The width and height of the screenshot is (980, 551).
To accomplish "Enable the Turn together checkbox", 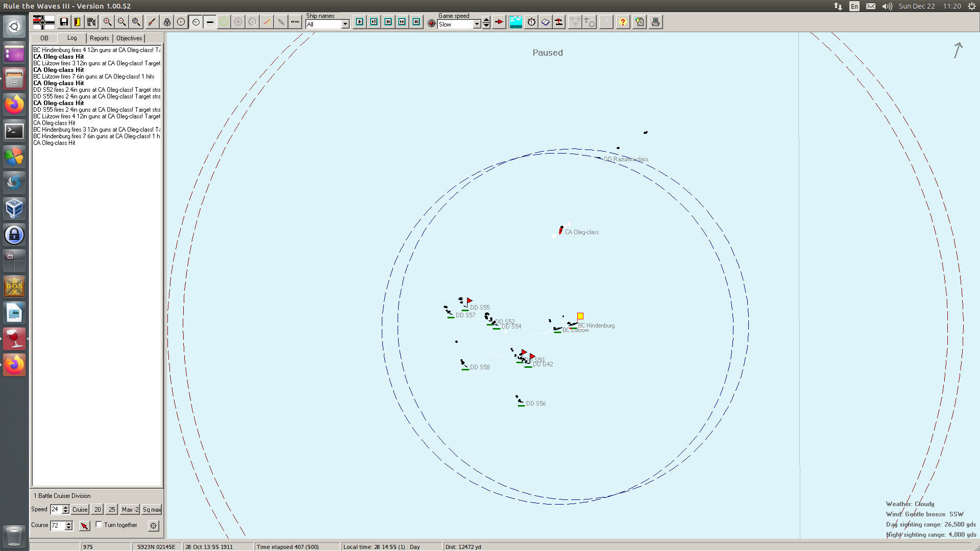I will (x=99, y=524).
